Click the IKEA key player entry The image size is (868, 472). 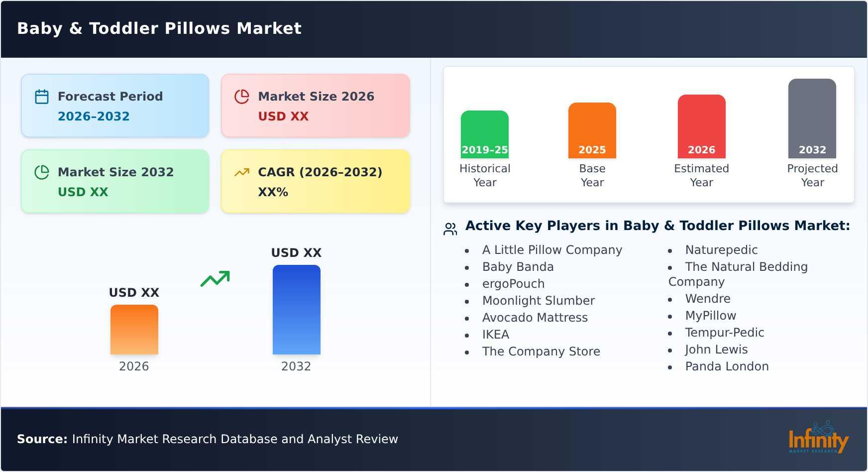coord(496,335)
